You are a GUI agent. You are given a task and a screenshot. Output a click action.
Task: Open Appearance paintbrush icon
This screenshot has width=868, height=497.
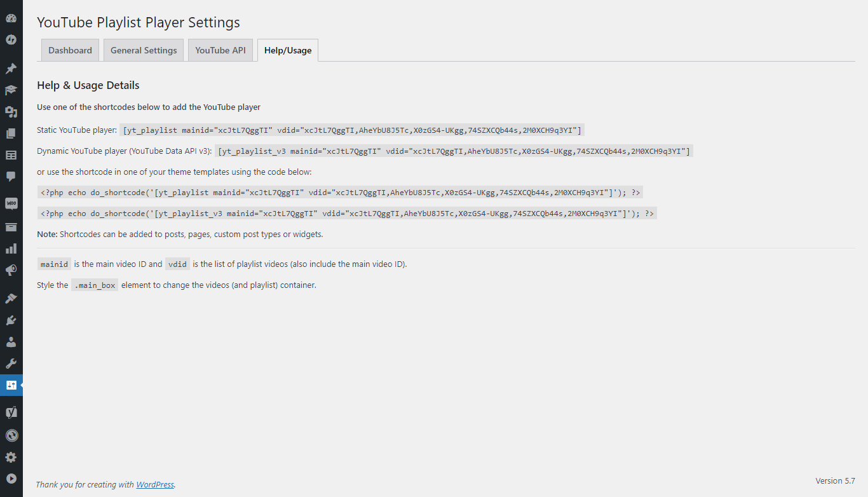coord(11,299)
